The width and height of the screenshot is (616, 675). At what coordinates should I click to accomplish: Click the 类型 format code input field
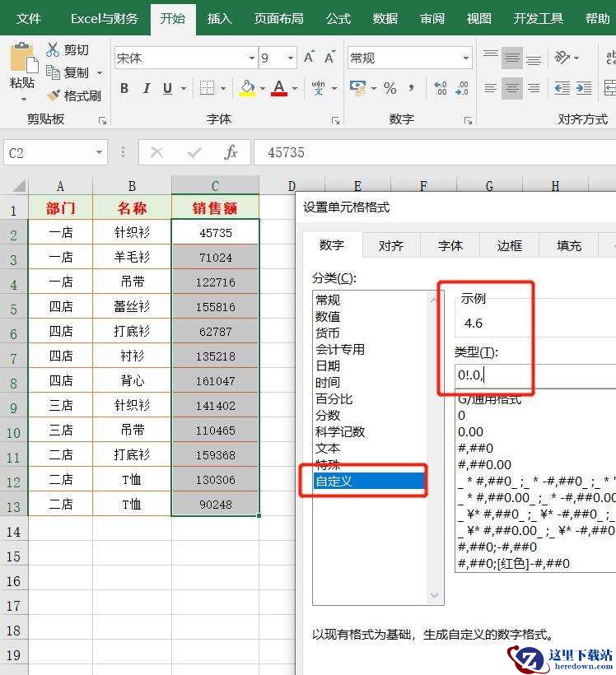[535, 375]
